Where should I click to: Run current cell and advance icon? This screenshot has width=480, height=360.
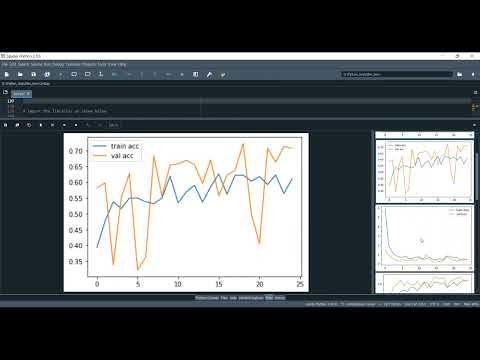[x=88, y=74]
